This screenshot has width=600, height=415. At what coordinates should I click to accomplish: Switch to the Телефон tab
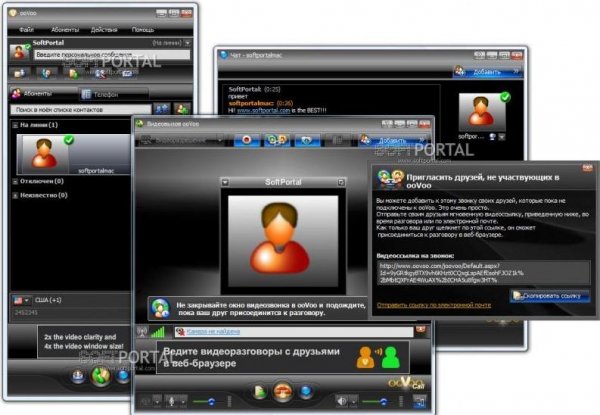click(113, 94)
